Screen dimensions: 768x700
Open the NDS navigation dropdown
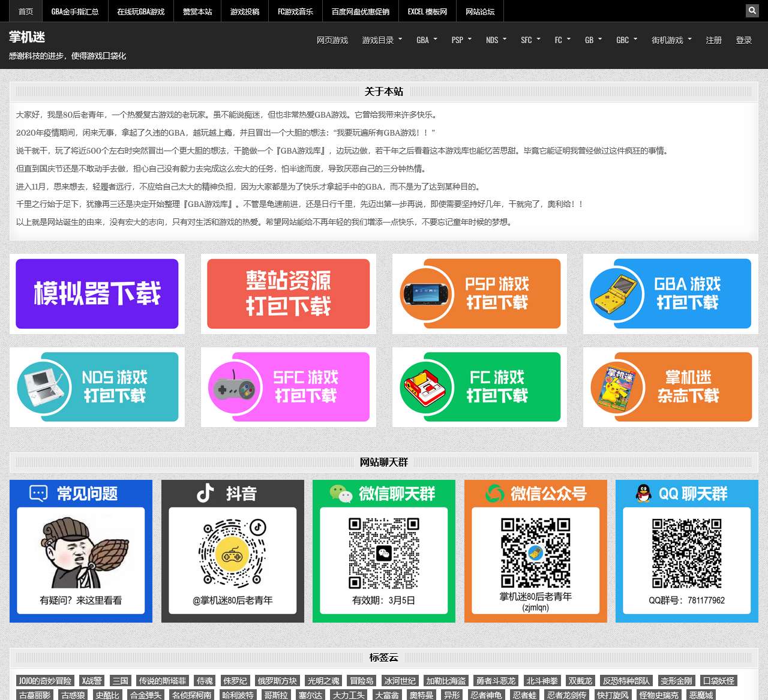(x=496, y=40)
